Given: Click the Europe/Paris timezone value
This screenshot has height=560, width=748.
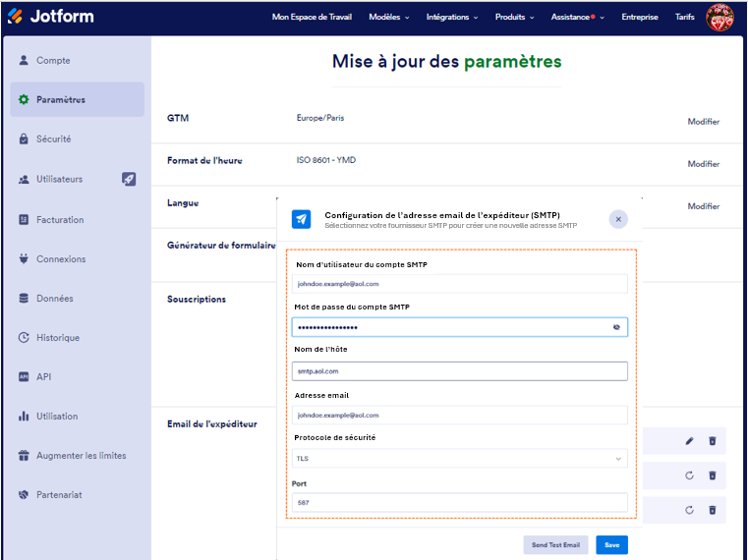Looking at the screenshot, I should 320,118.
